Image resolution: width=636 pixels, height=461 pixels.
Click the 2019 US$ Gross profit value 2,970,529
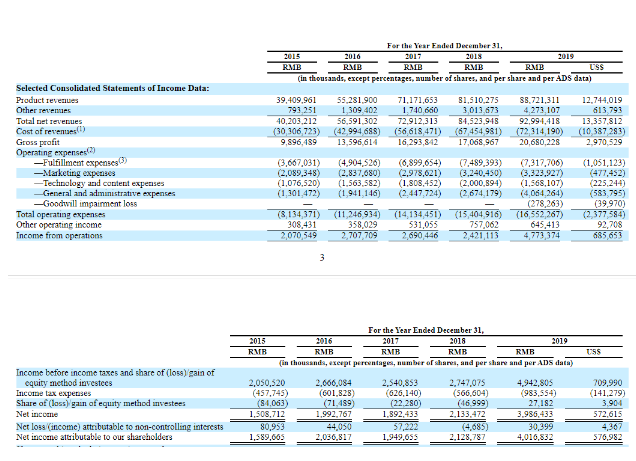coord(604,142)
